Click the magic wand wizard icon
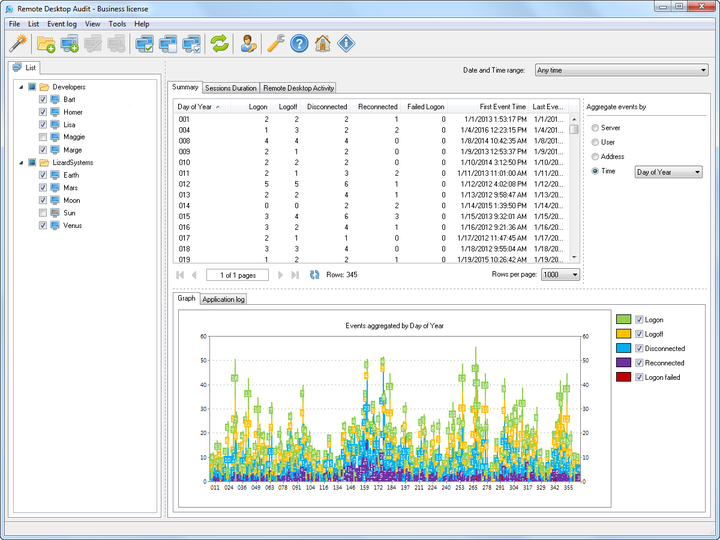Image resolution: width=720 pixels, height=540 pixels. pyautogui.click(x=18, y=44)
